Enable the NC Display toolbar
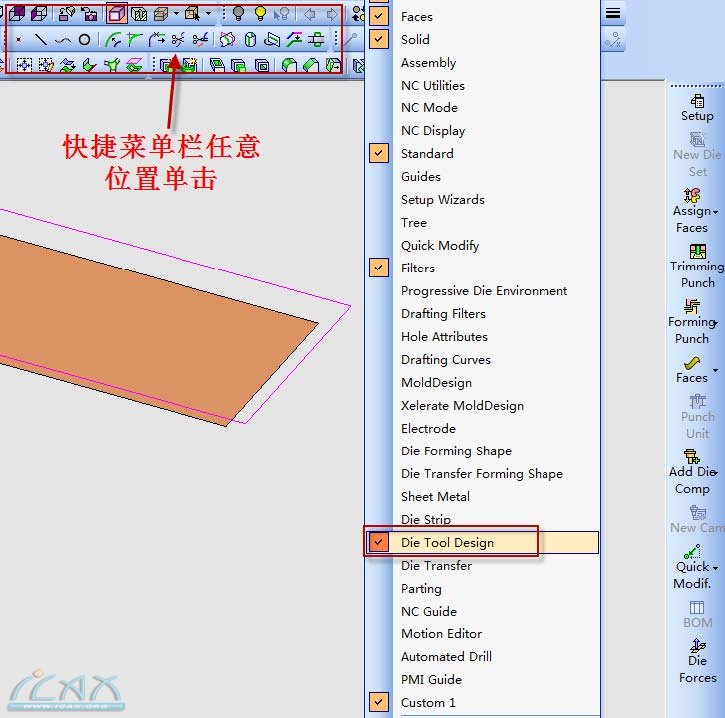This screenshot has height=718, width=725. [433, 131]
